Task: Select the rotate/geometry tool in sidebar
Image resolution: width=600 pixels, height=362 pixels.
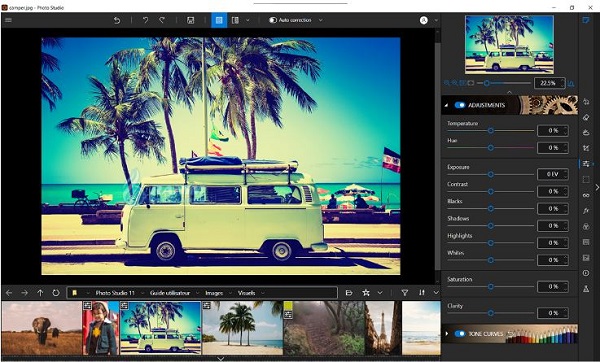Action: point(586,102)
